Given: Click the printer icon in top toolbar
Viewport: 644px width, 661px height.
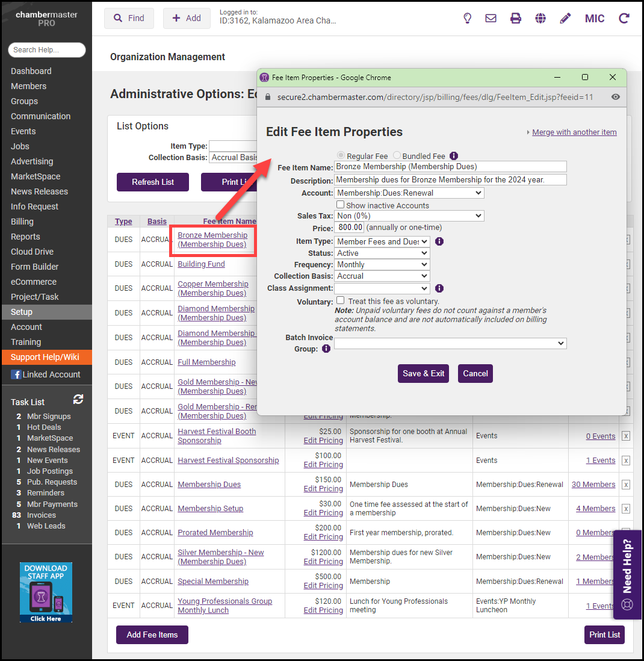Looking at the screenshot, I should 516,18.
